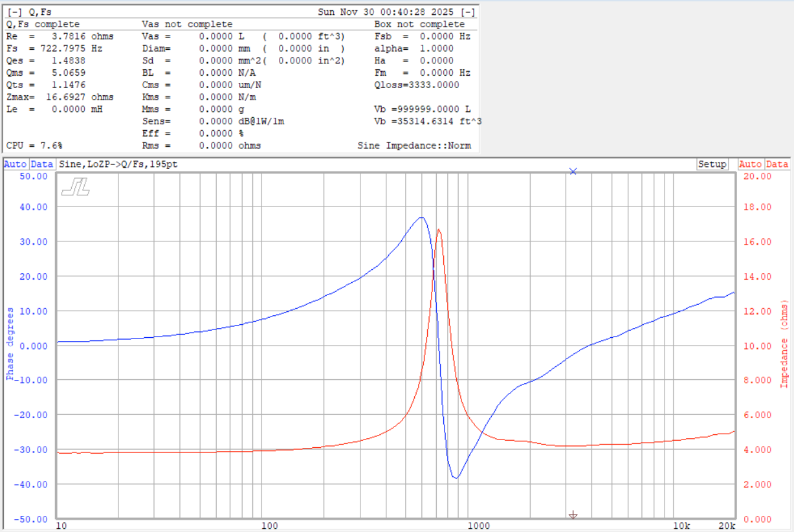Open the Setup button above the graph

[712, 164]
